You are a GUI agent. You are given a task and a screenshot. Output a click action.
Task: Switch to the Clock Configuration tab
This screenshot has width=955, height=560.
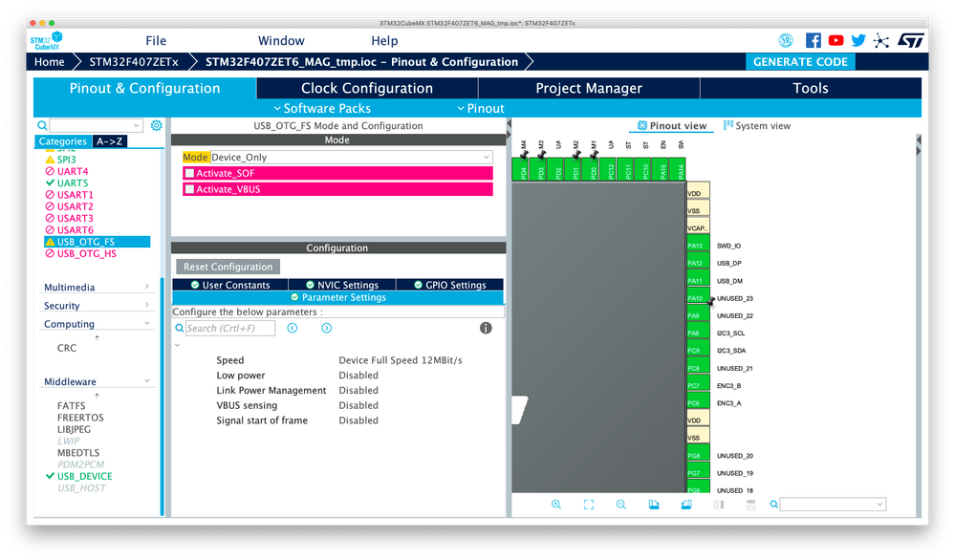(367, 88)
